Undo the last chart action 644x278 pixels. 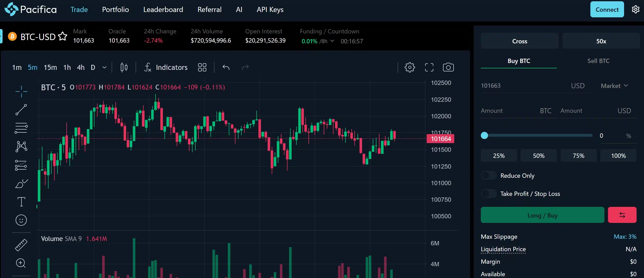(226, 67)
